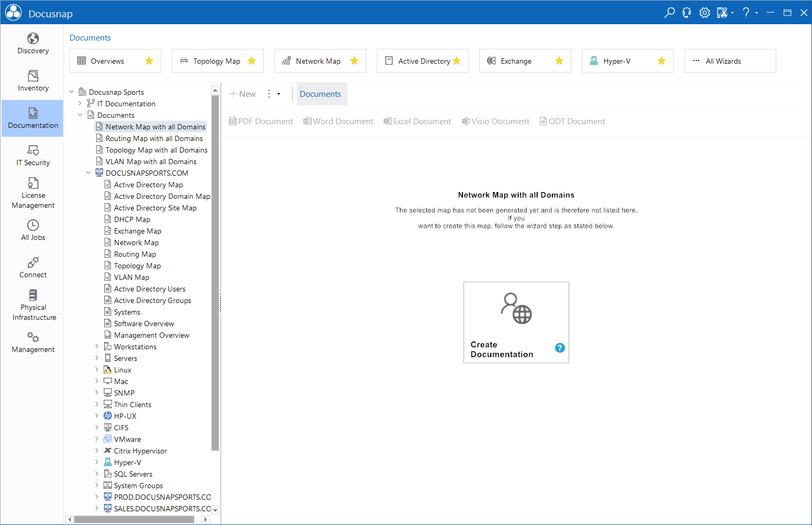The image size is (812, 525).
Task: Expand the VMware tree node
Action: (97, 439)
